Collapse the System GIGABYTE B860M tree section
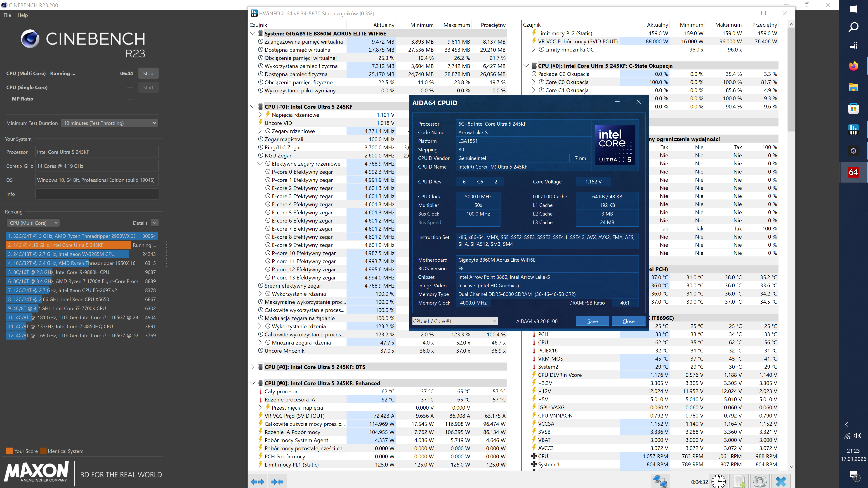This screenshot has width=868, height=488. click(x=253, y=33)
